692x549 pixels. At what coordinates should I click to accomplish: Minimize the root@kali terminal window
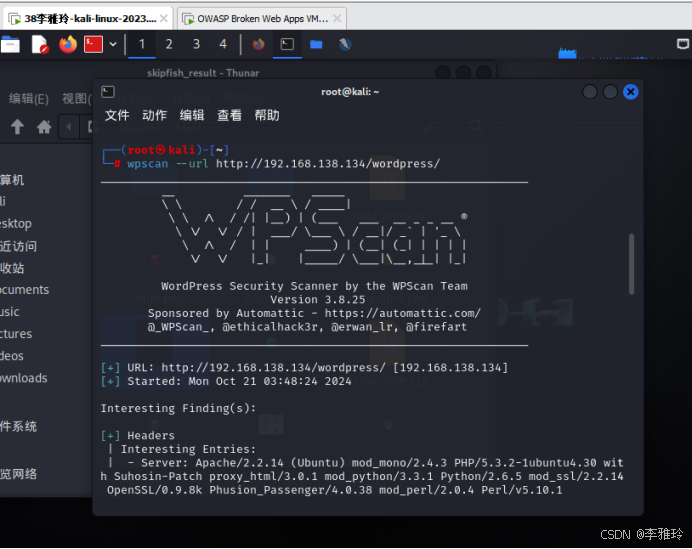tap(590, 92)
